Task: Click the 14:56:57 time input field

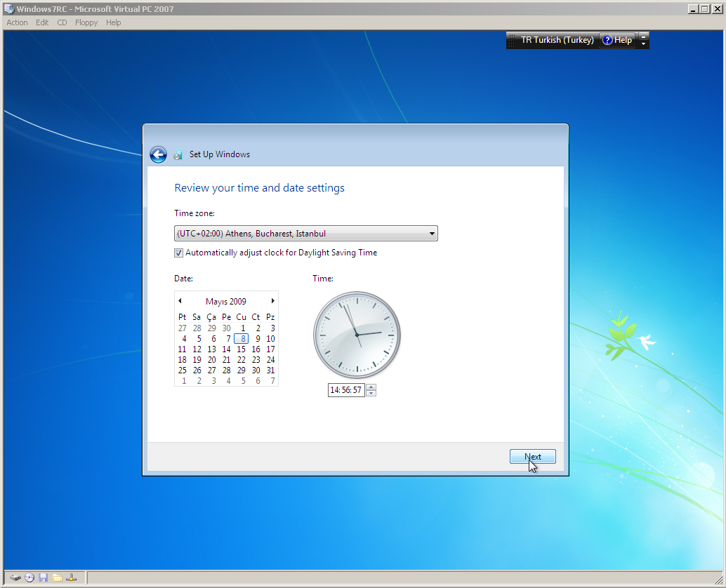Action: click(x=346, y=390)
